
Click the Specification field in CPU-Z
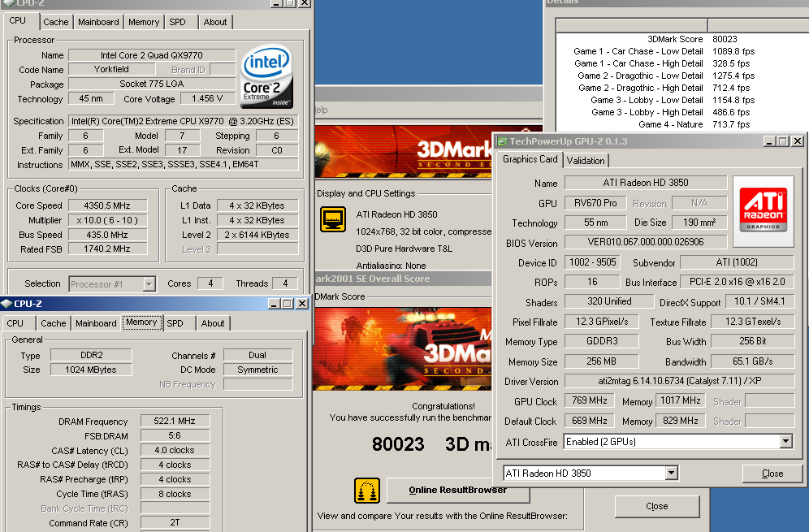(183, 121)
